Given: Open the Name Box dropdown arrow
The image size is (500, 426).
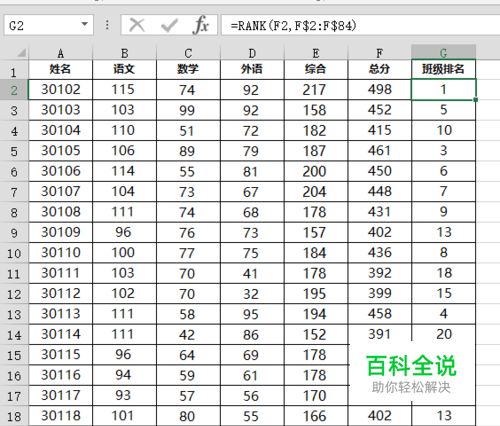Looking at the screenshot, I should pyautogui.click(x=85, y=24).
